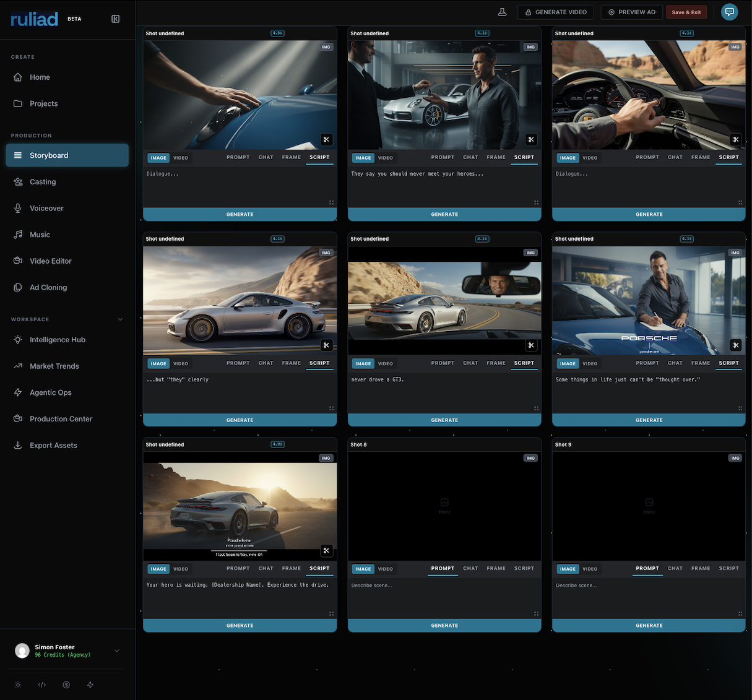Viewport: 752px width, 700px height.
Task: Click the 4.9s duration badge on sunset shot
Action: [277, 444]
